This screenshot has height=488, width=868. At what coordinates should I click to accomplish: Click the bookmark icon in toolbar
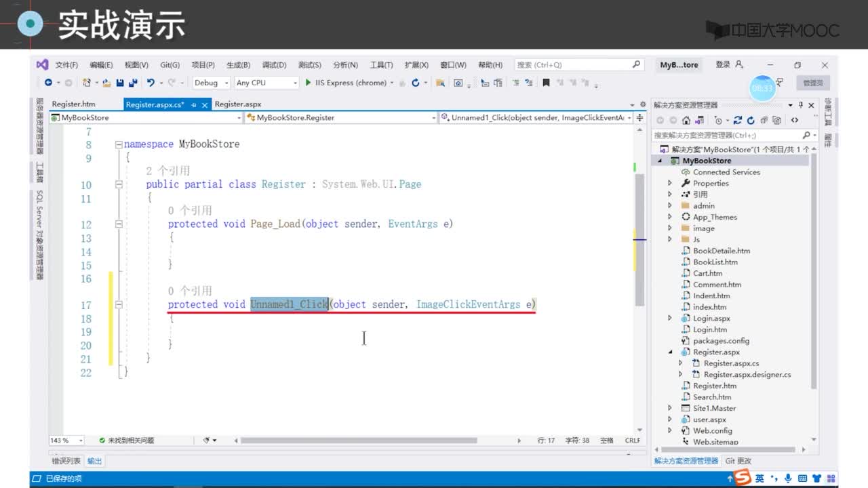546,83
